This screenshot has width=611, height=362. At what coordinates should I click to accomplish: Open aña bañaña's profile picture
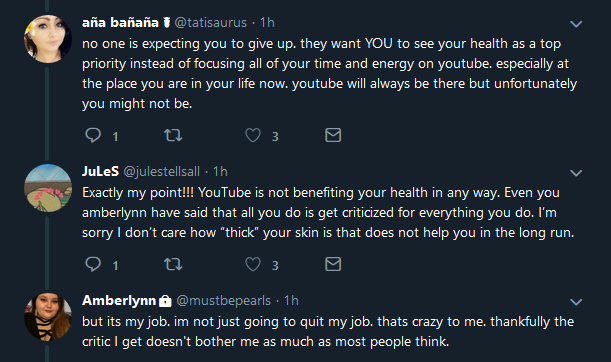coord(48,39)
